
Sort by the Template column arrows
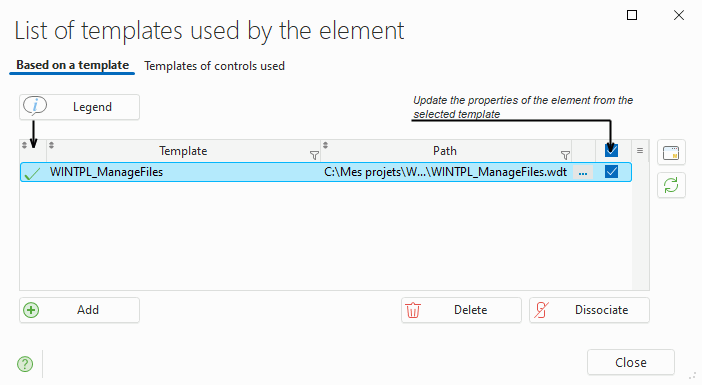coord(51,145)
